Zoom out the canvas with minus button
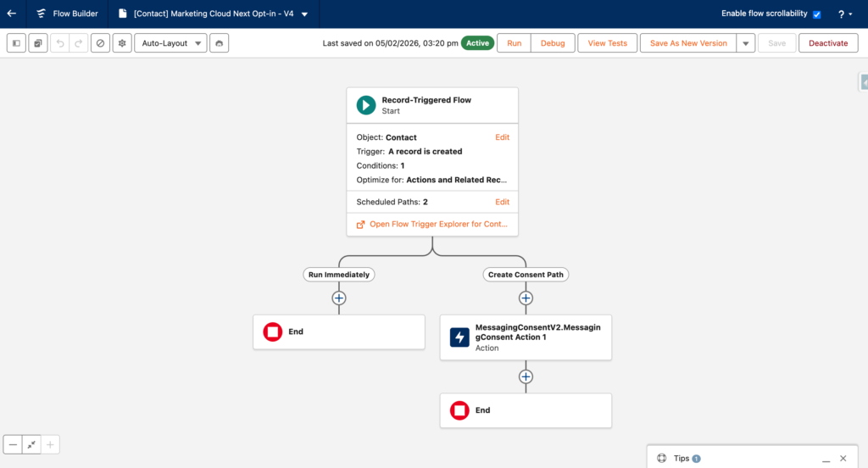 tap(13, 444)
